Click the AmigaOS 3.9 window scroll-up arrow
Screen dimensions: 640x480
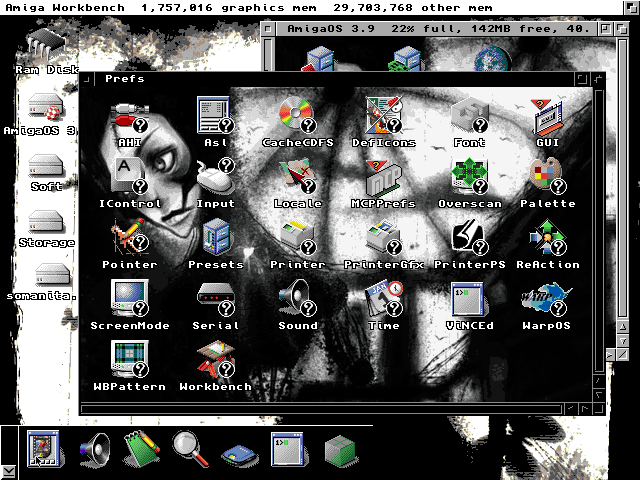(622, 327)
